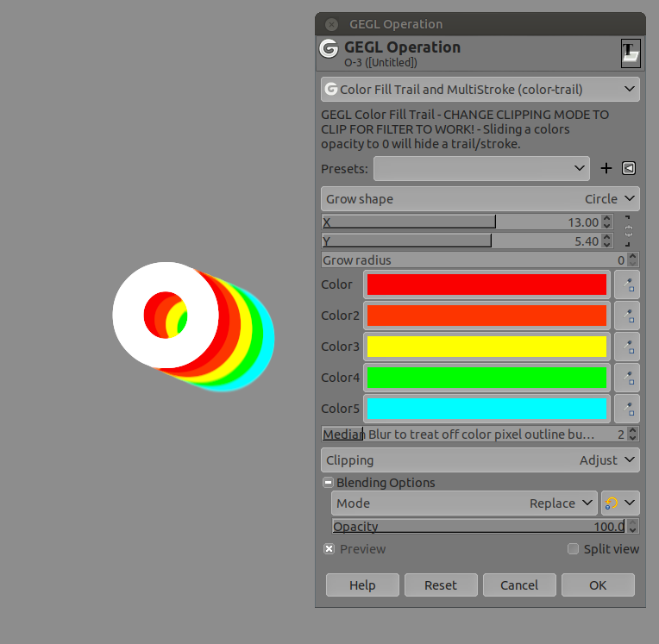Decrease Median Blur with down stepper
This screenshot has height=644, width=659.
(633, 438)
